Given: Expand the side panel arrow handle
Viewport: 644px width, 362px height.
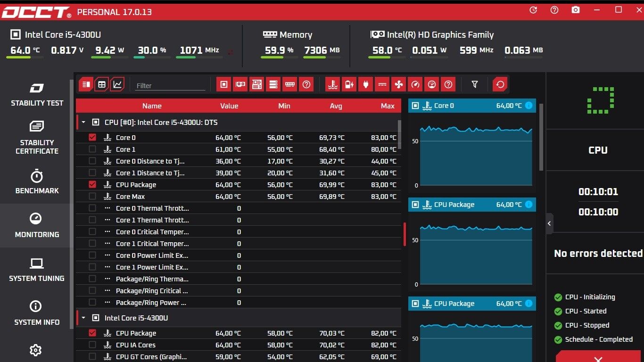Looking at the screenshot, I should [x=550, y=223].
